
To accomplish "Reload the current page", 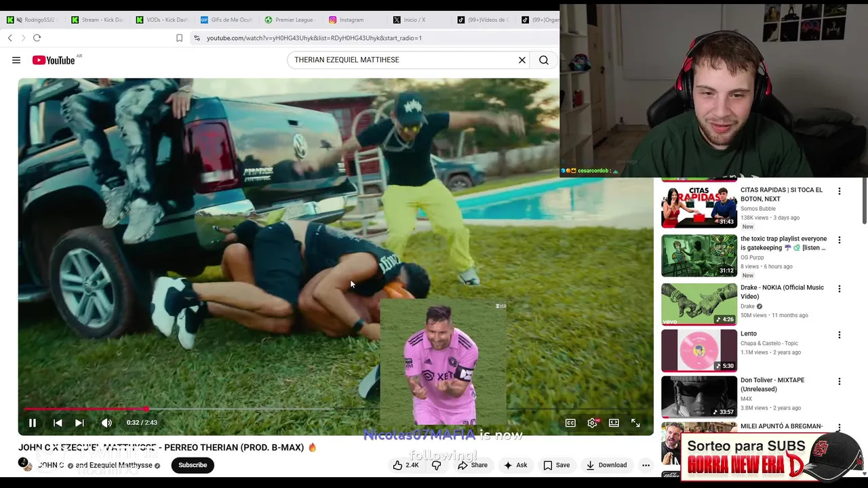I will click(37, 38).
